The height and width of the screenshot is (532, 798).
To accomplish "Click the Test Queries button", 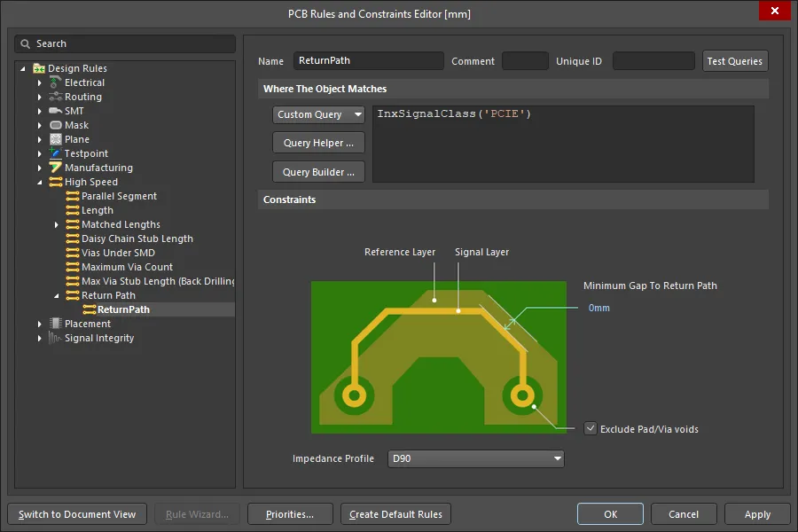I will click(735, 61).
